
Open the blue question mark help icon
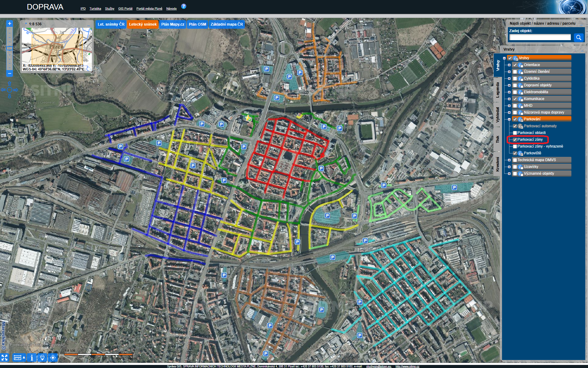pos(183,6)
